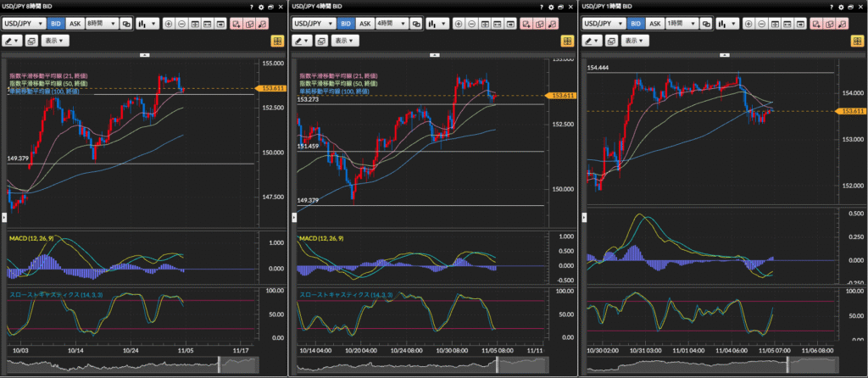This screenshot has width=868, height=378.
Task: Click the chart image button left of 表示 in 8時間 chart
Action: [31, 41]
